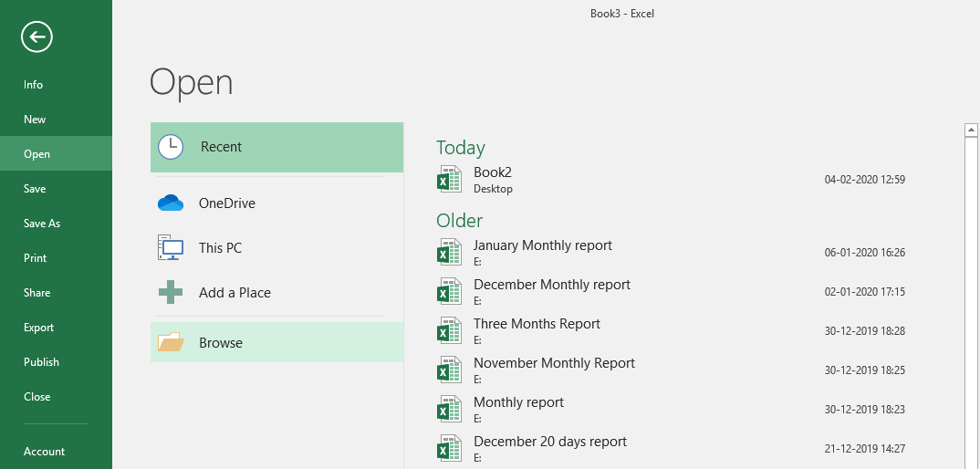
Task: Click the date 04-02-2020 12:59
Action: (865, 180)
